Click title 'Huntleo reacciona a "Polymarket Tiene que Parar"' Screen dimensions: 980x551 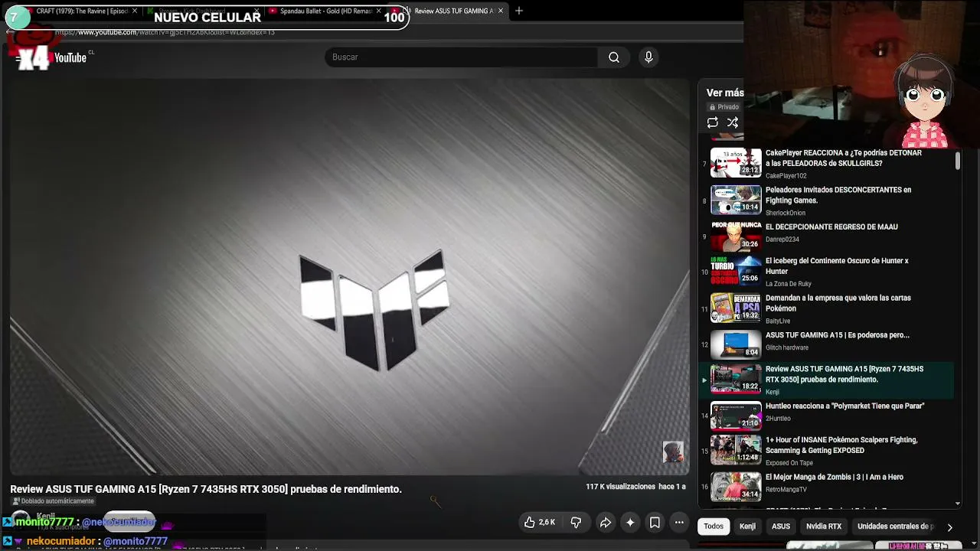tap(845, 406)
